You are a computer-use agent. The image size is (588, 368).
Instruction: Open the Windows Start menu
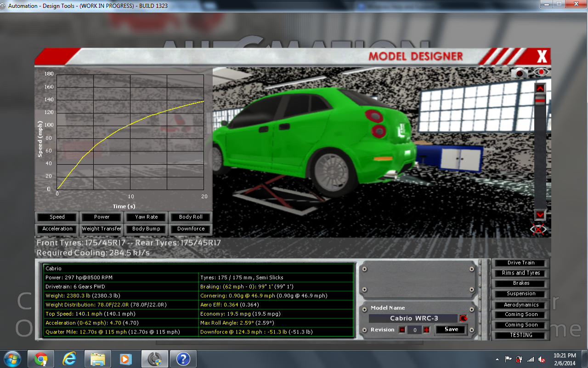point(12,359)
